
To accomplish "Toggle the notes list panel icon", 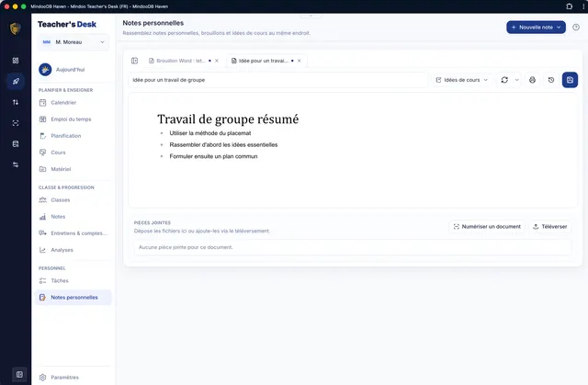I will click(x=135, y=61).
